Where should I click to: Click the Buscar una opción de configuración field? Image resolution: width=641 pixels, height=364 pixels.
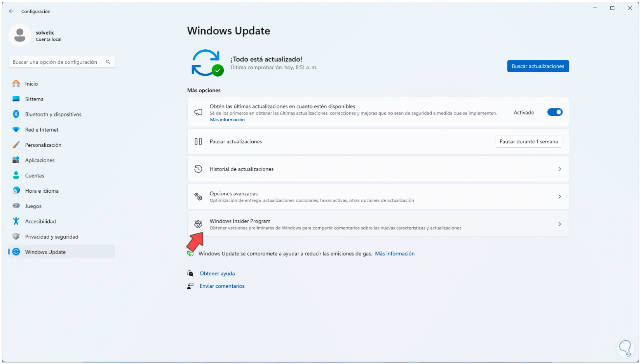coord(62,62)
